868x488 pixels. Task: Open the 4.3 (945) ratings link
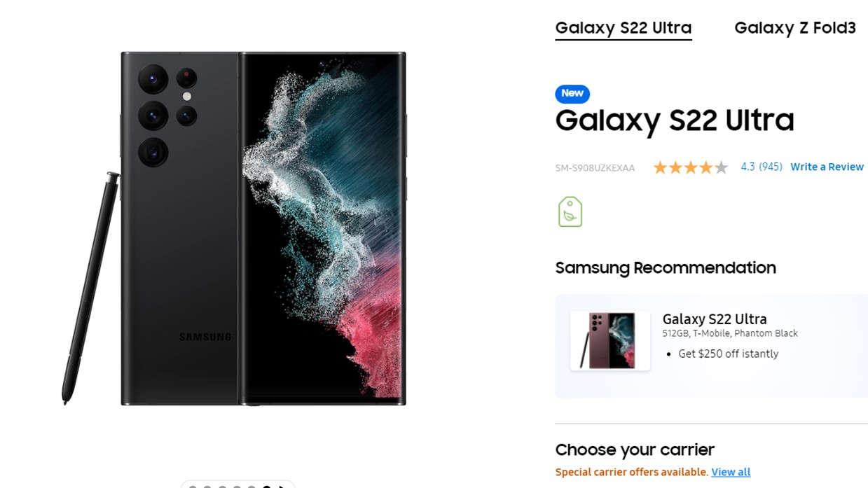[761, 167]
